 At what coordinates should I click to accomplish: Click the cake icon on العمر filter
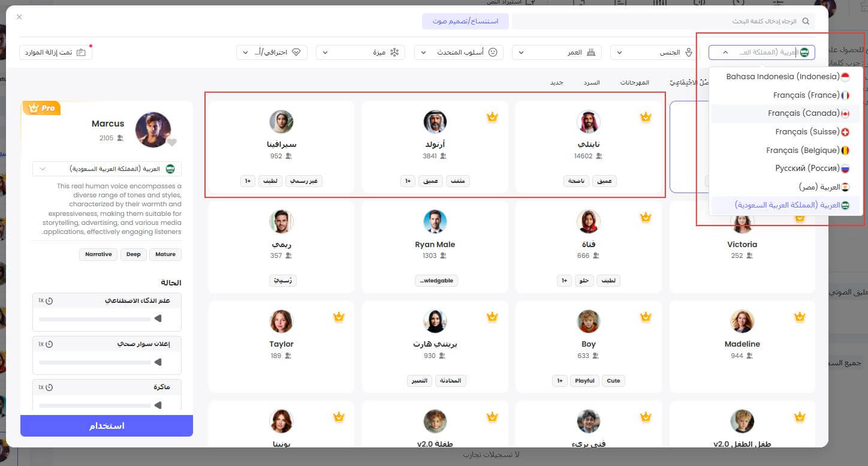tap(592, 52)
